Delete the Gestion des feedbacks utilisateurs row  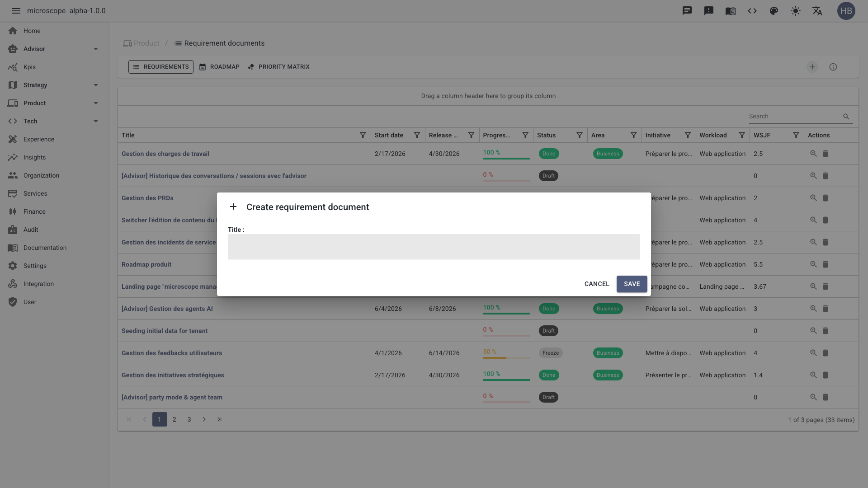point(826,353)
